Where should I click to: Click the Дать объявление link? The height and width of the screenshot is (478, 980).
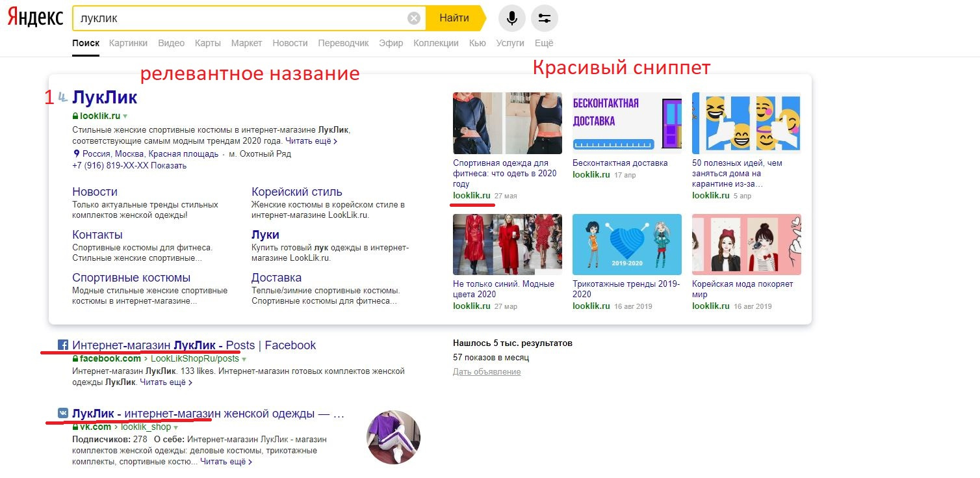487,371
